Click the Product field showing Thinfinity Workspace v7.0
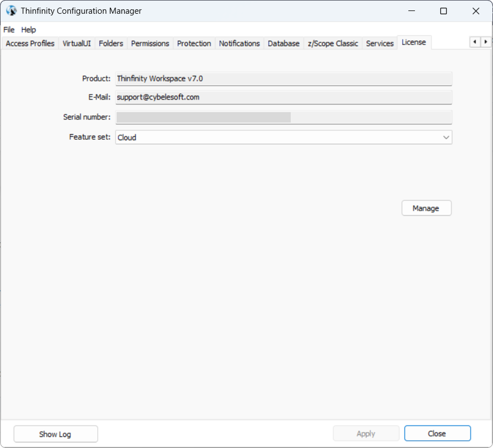Image resolution: width=493 pixels, height=448 pixels. tap(284, 79)
